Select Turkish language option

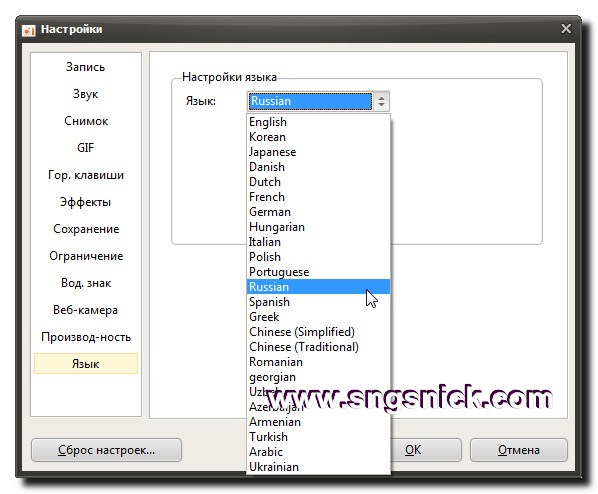pos(318,437)
